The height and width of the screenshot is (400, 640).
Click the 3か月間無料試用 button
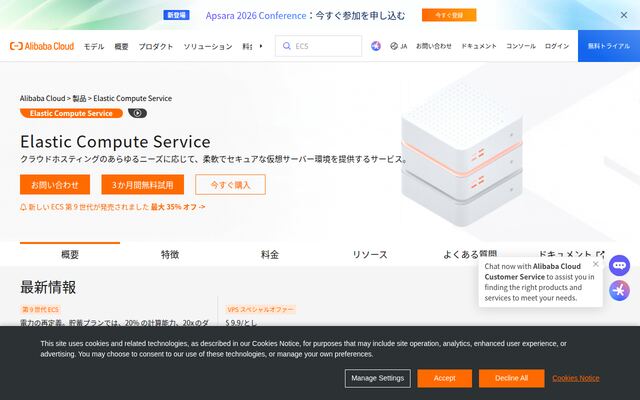pyautogui.click(x=143, y=185)
